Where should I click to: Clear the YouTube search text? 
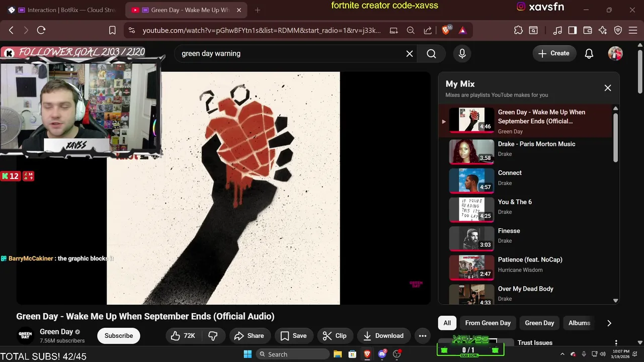[410, 53]
